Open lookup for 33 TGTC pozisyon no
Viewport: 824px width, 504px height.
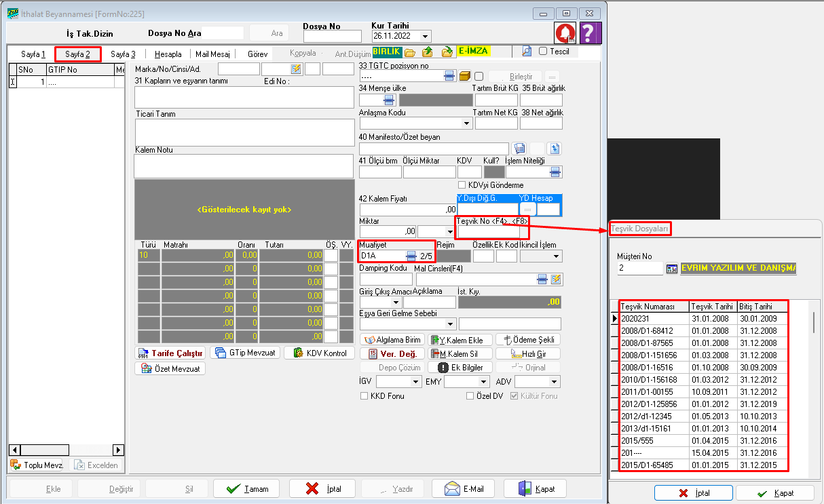pyautogui.click(x=449, y=76)
